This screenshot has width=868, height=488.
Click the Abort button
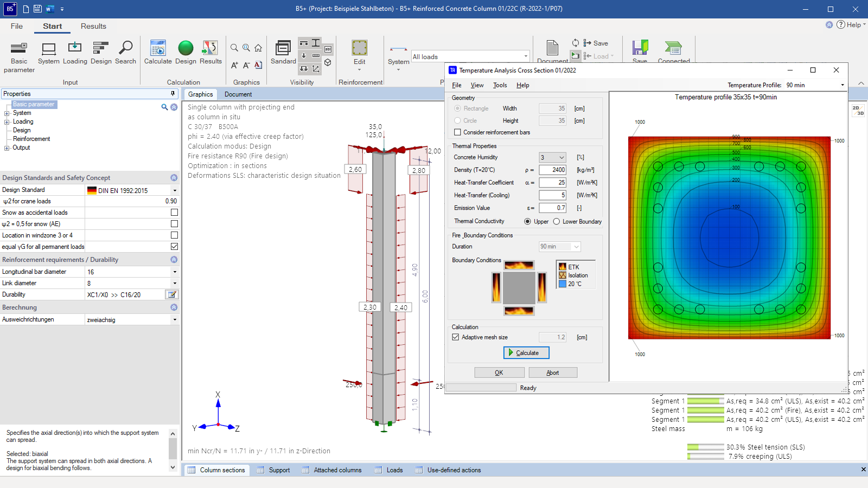553,373
